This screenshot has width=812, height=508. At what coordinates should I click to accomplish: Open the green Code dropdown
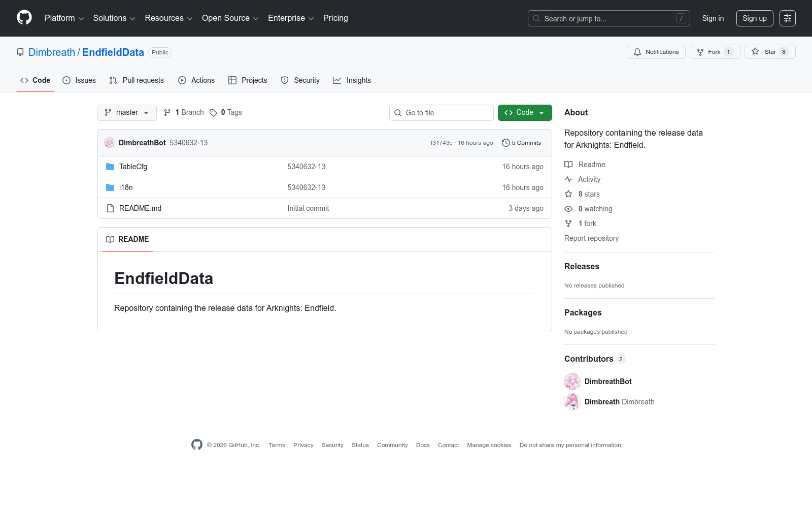click(525, 113)
